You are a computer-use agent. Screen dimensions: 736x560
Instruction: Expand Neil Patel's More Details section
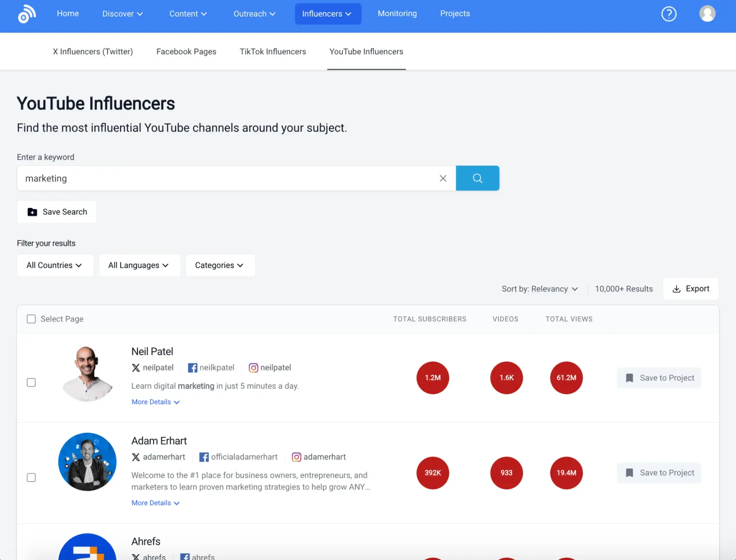tap(155, 402)
